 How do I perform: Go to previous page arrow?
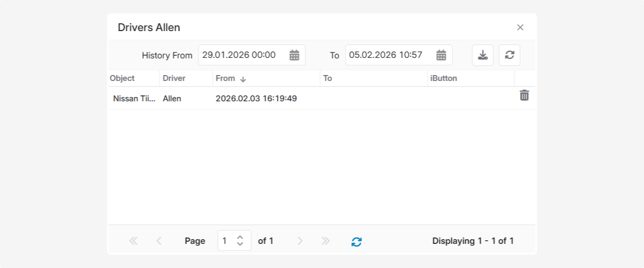pyautogui.click(x=159, y=241)
